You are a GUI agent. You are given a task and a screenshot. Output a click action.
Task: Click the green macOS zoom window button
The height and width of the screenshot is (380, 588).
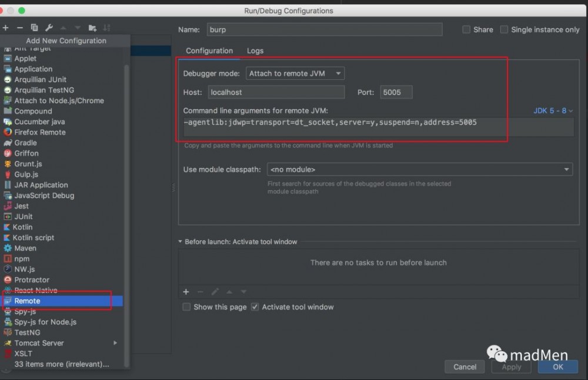coord(22,11)
